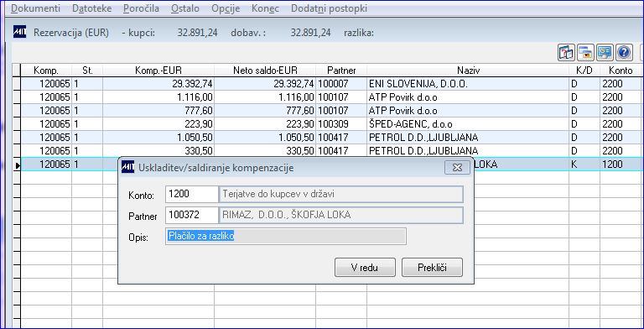
Task: Open the Poročila menu
Action: (141, 8)
